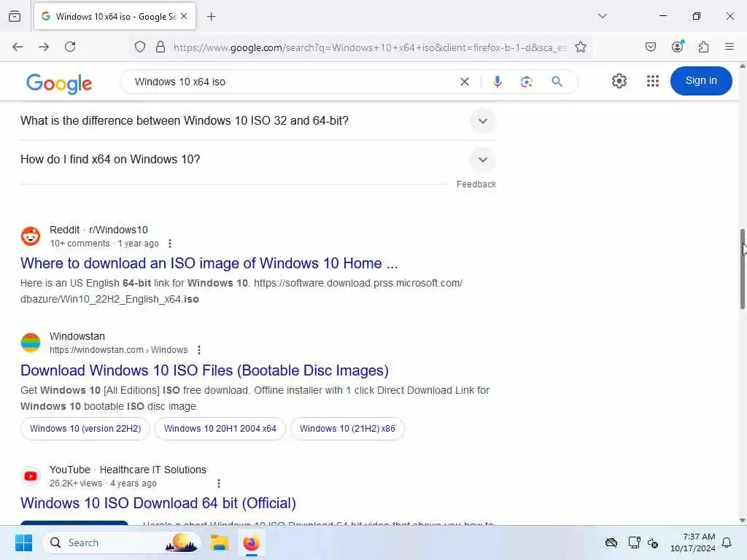Viewport: 747px width, 560px height.
Task: Open taskbar clock showing 7:37 AM
Action: coord(693,542)
